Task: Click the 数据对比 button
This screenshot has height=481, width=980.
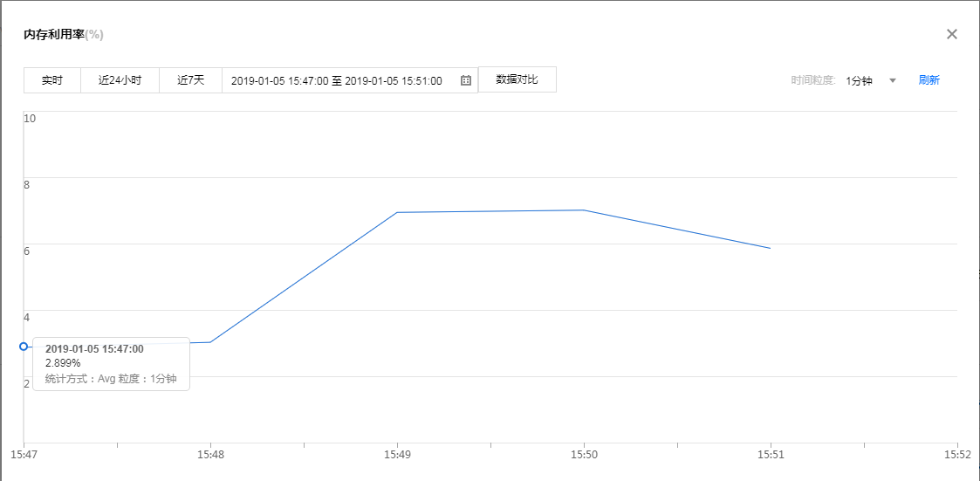Action: (x=517, y=79)
